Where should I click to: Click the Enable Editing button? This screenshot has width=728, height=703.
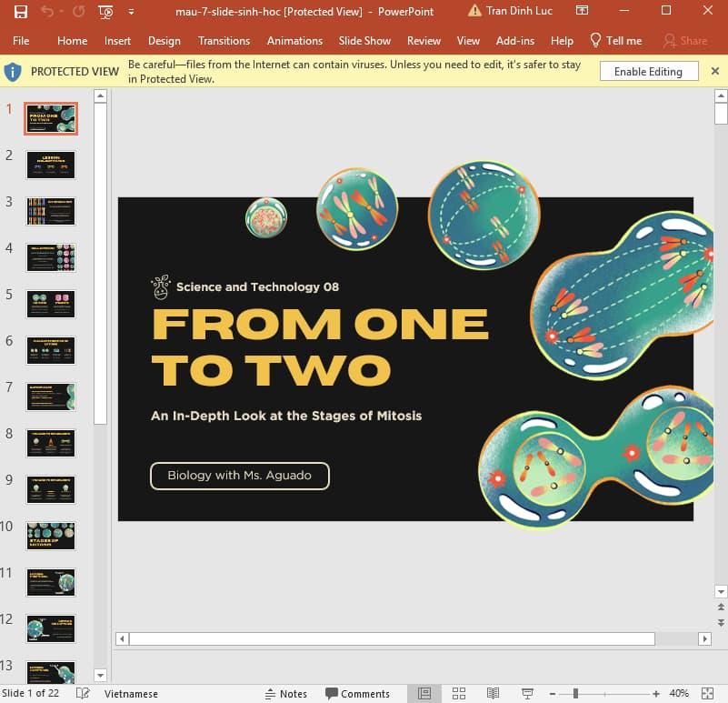click(x=648, y=71)
